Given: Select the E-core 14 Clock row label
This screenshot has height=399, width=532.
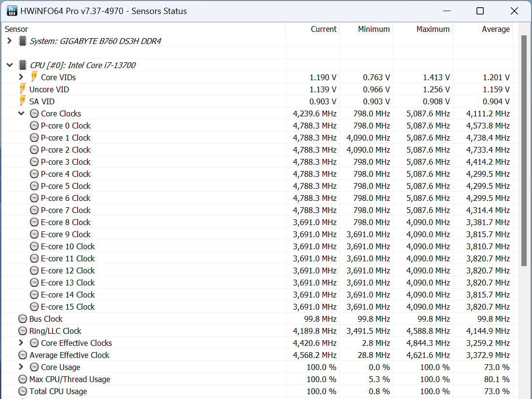Looking at the screenshot, I should (x=68, y=295).
